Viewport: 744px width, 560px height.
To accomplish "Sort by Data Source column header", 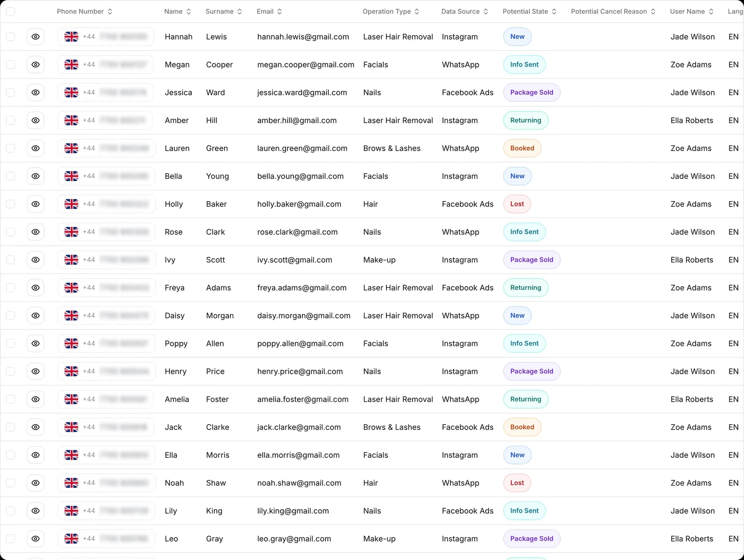I will tap(465, 12).
